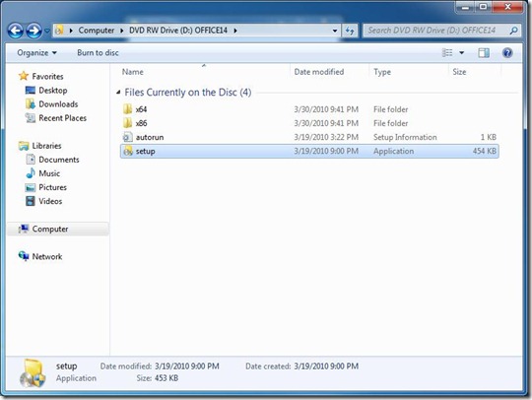Click the x86 folder name

(141, 123)
